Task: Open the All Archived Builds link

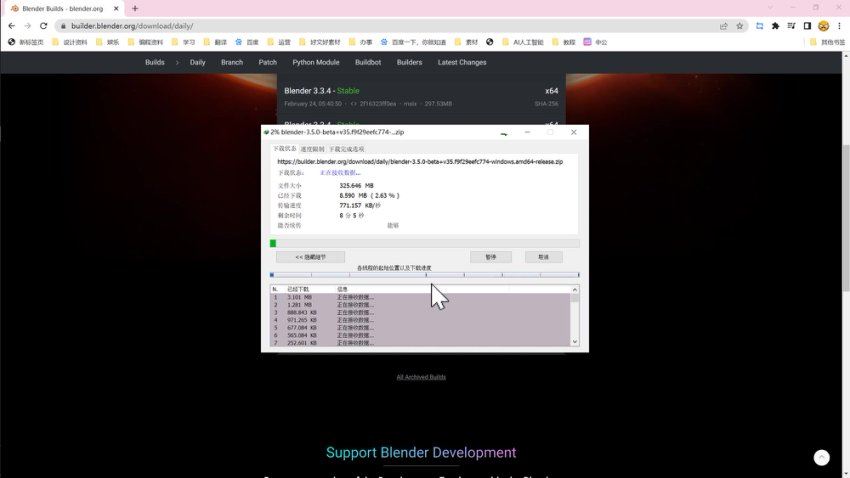Action: [x=421, y=377]
